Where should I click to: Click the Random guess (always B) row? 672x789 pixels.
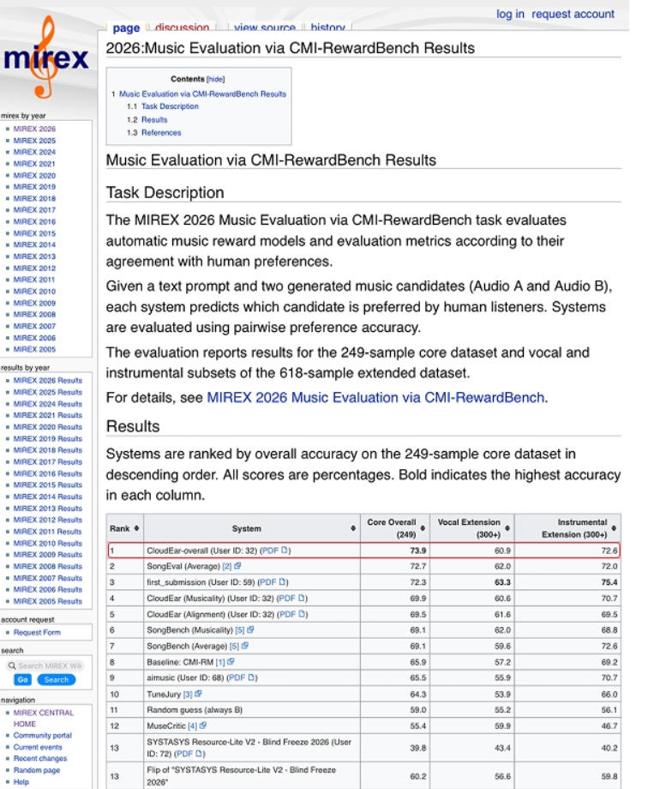click(x=363, y=709)
